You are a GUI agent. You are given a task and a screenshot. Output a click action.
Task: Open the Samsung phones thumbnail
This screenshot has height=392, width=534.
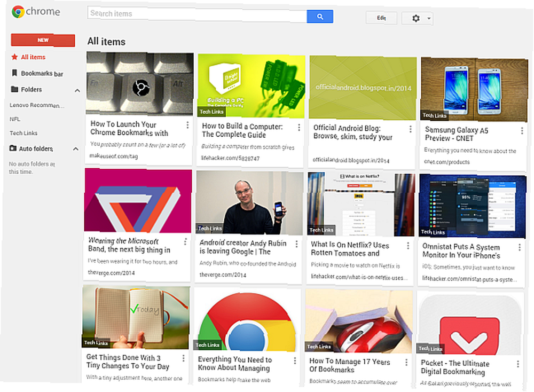474,89
